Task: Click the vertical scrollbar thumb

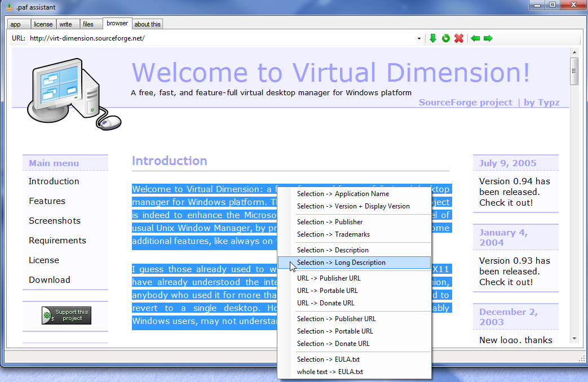Action: click(574, 71)
